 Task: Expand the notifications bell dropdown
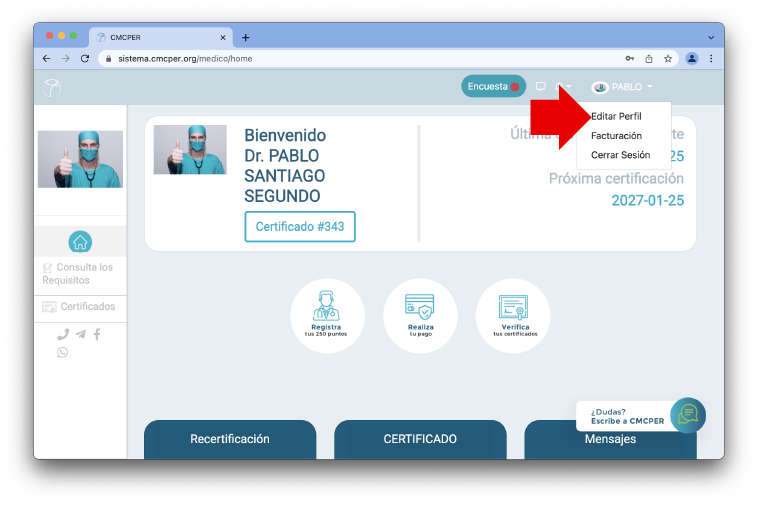(563, 87)
